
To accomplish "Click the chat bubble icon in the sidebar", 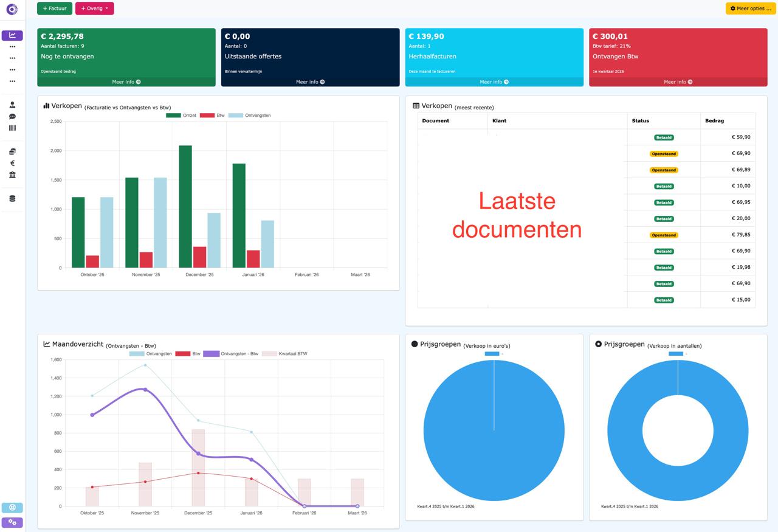I will click(12, 116).
